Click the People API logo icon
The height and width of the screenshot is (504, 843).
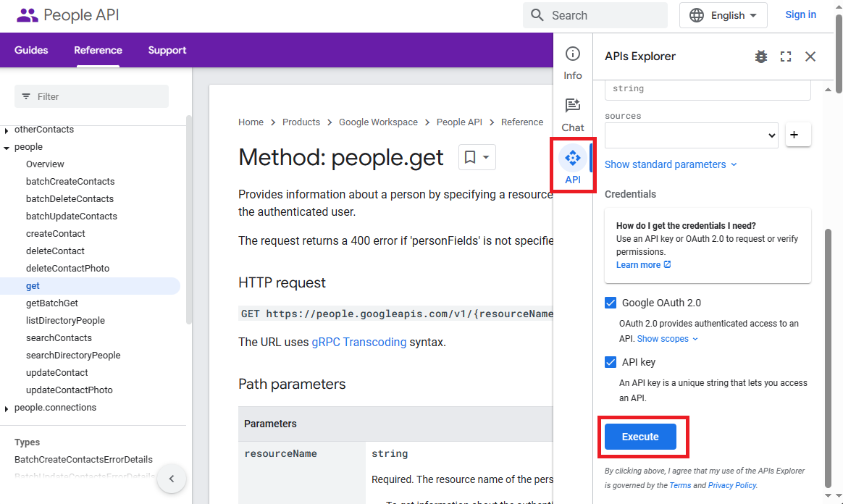27,15
